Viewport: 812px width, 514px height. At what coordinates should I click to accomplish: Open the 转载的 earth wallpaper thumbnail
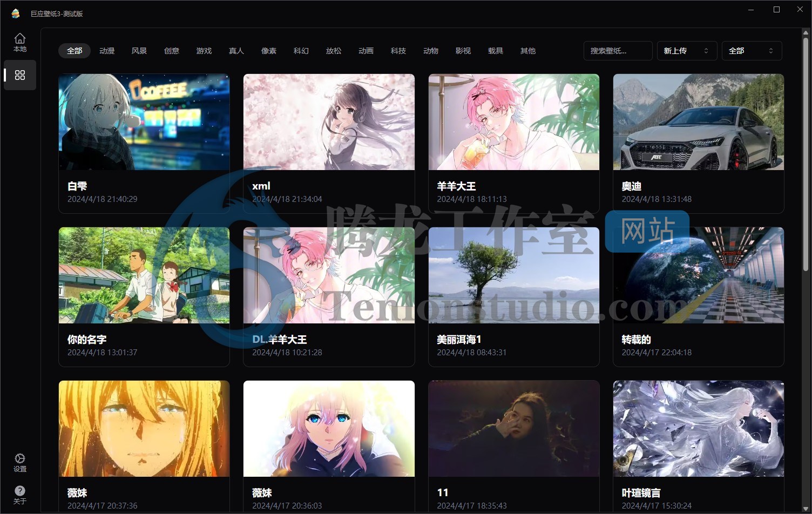699,275
